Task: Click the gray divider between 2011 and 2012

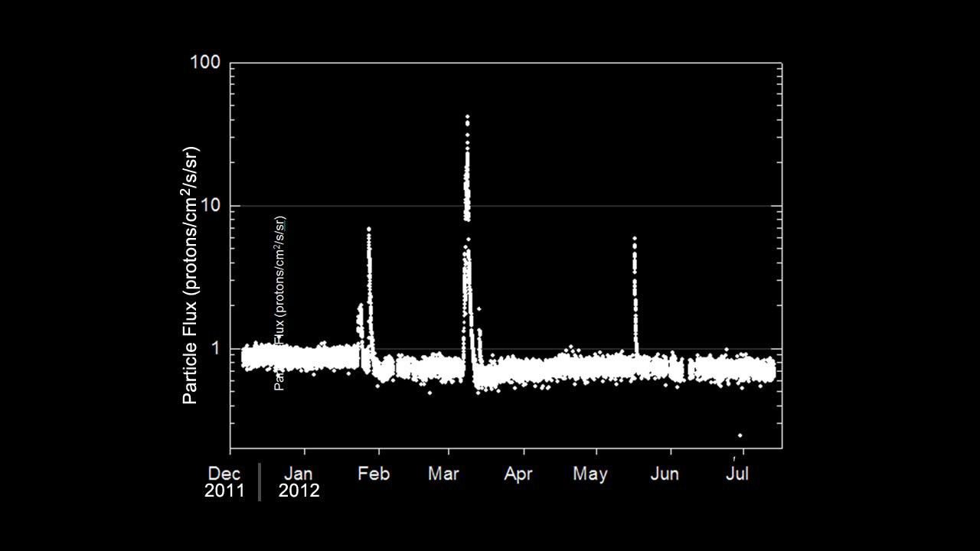Action: coord(260,481)
